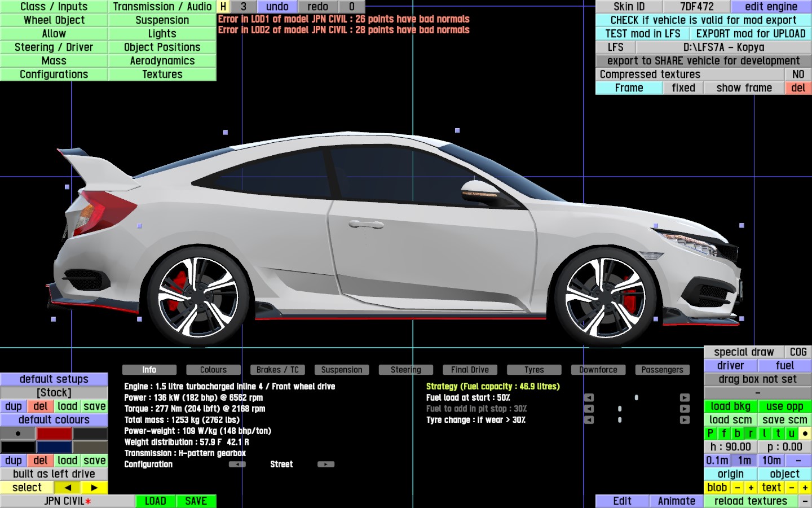
Task: Click the yellow H button beside undo
Action: pos(223,7)
